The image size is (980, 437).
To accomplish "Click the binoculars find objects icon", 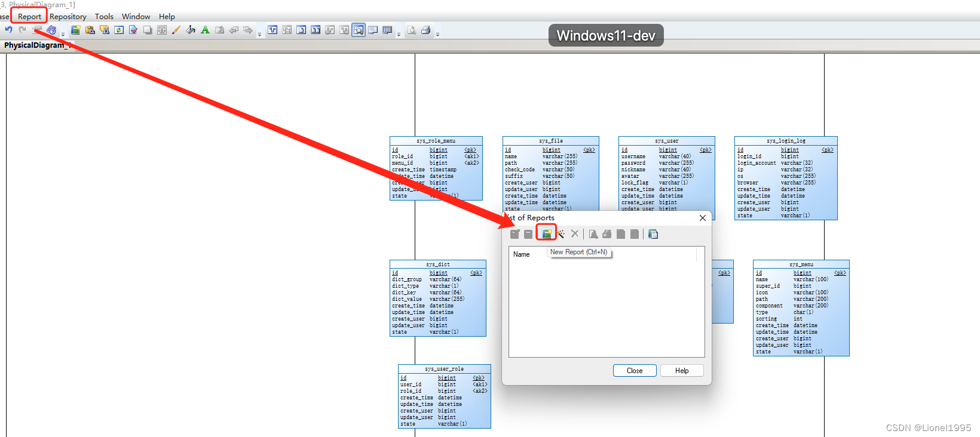I will (105, 30).
